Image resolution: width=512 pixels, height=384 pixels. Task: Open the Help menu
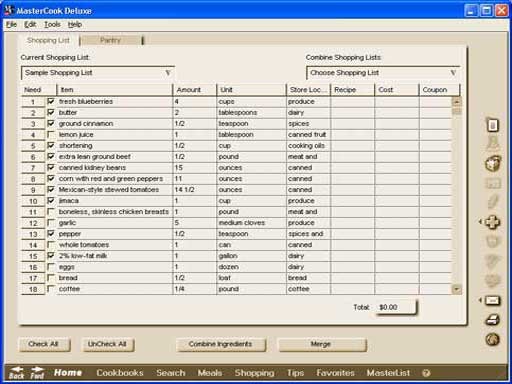75,24
